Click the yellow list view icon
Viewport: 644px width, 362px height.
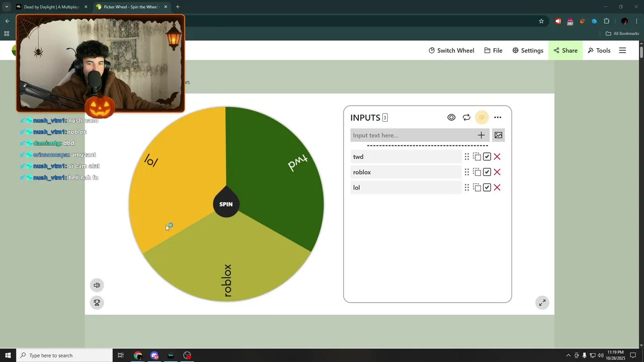tap(481, 117)
